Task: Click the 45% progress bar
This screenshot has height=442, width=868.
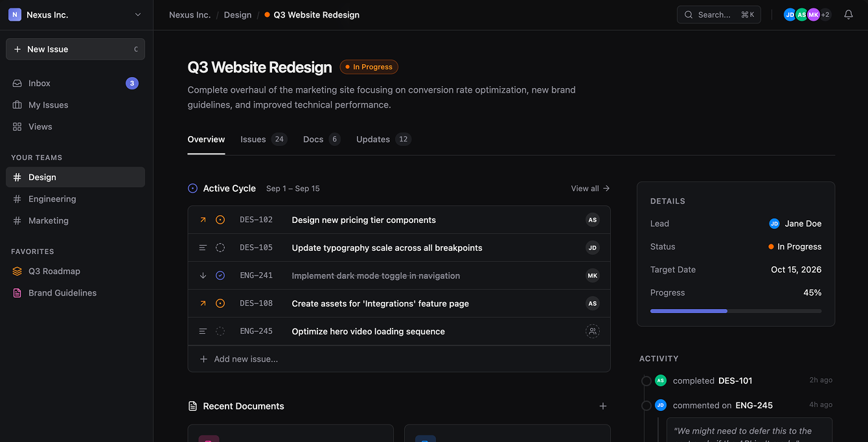Action: [x=735, y=311]
